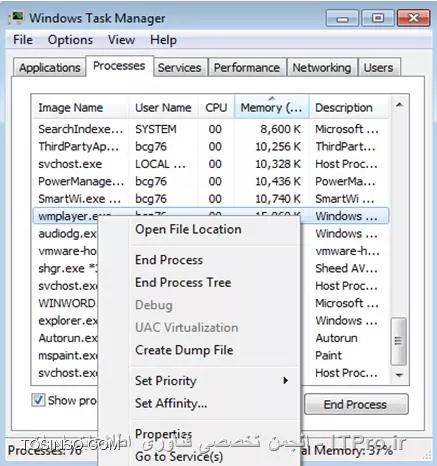437x466 pixels.
Task: Minimize the Task Manager window
Action: [x=342, y=18]
